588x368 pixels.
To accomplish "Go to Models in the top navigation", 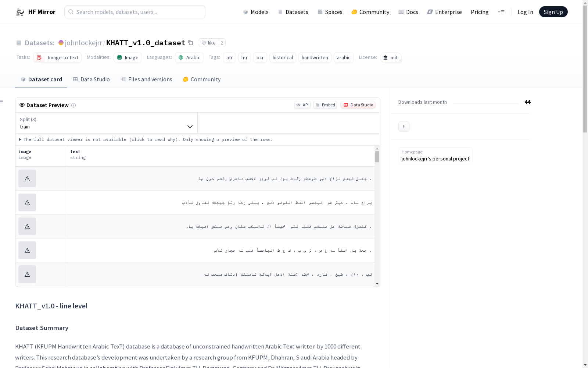I will (256, 12).
